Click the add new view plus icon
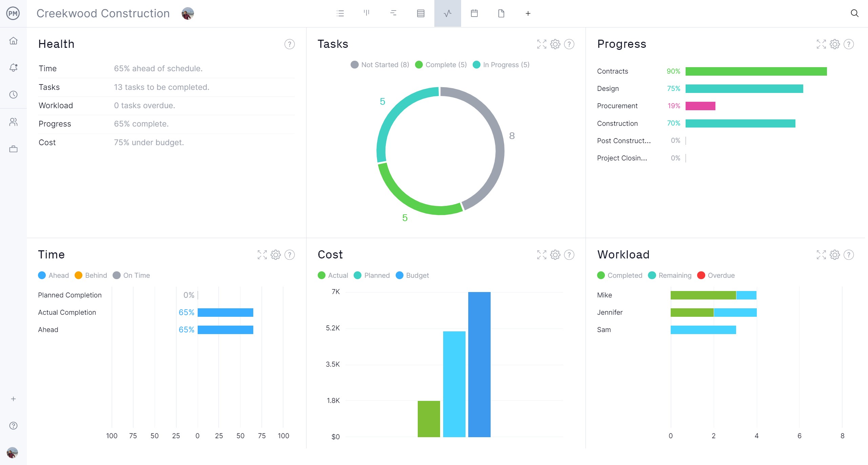The image size is (868, 465). pyautogui.click(x=527, y=13)
